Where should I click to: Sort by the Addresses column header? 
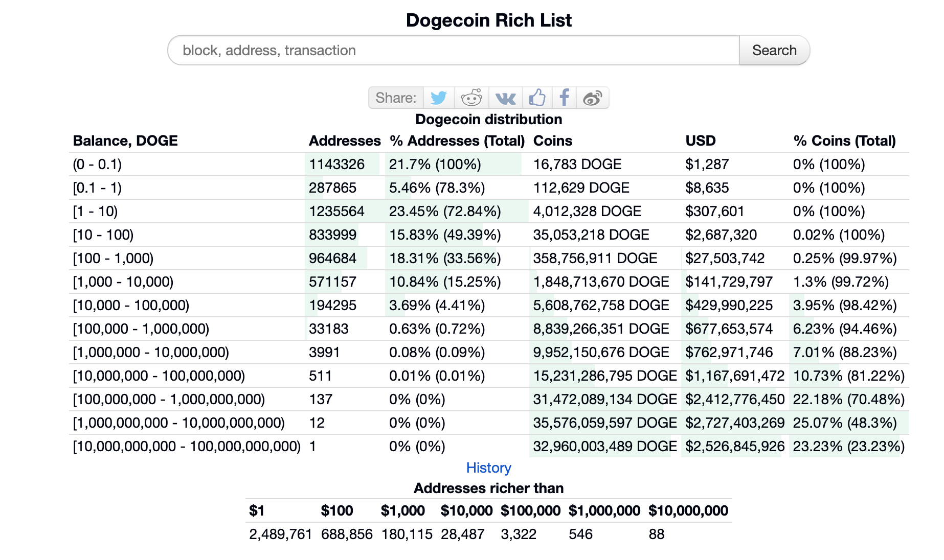click(x=344, y=141)
